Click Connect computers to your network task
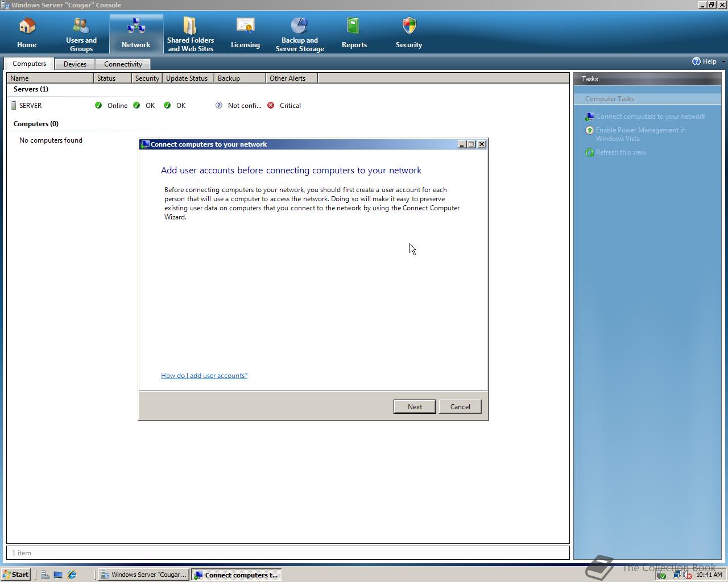728x582 pixels. [651, 117]
